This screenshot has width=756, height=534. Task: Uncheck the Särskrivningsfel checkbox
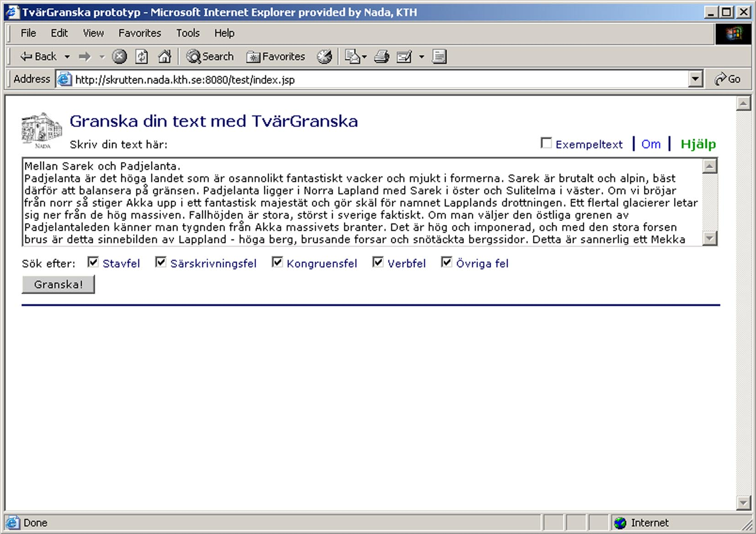pyautogui.click(x=160, y=262)
